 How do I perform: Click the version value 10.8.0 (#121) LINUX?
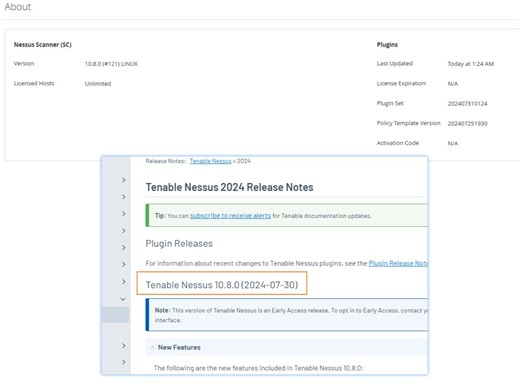[111, 64]
